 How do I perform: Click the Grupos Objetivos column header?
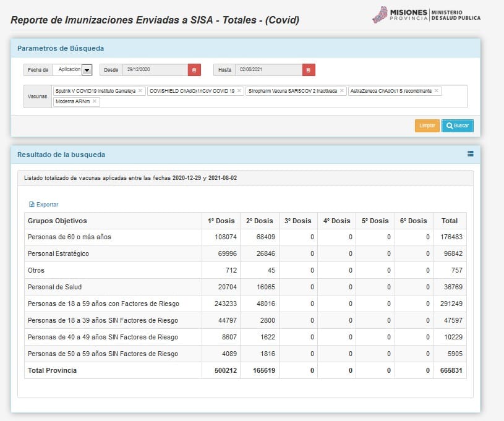[x=58, y=221]
